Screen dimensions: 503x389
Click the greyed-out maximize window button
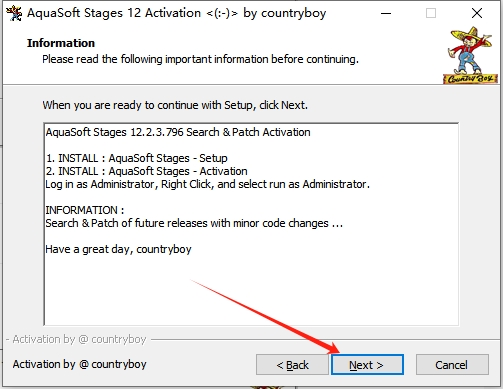tap(431, 13)
